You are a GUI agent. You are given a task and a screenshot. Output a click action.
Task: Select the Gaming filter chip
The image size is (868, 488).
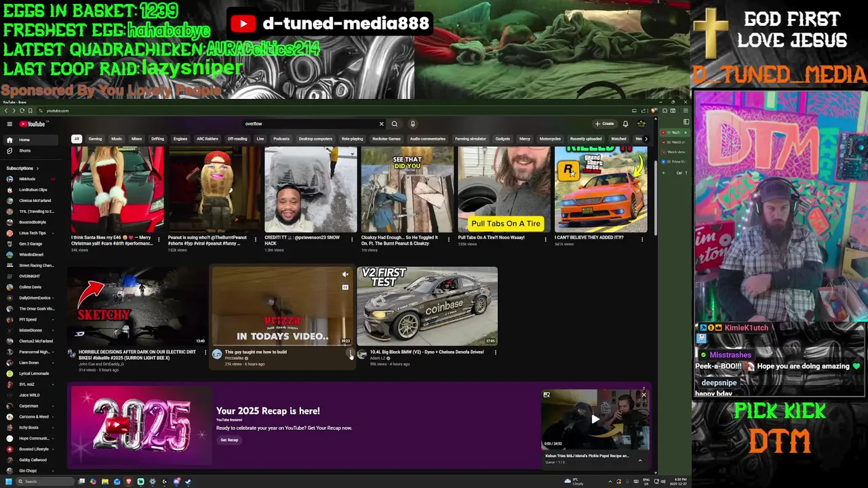[95, 139]
